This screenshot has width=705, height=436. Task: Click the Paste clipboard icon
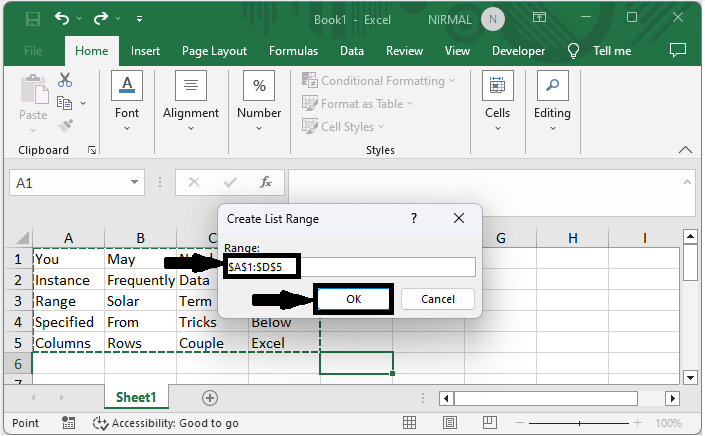[x=34, y=89]
